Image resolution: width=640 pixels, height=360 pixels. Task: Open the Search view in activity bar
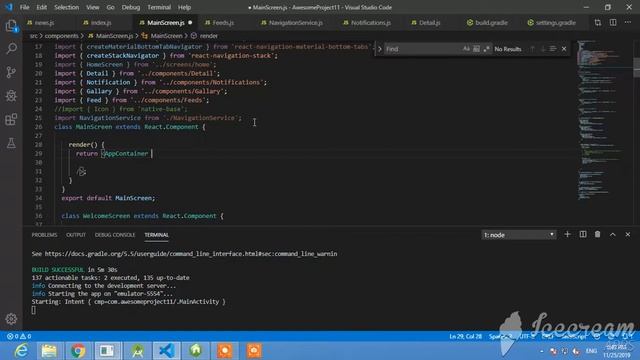click(11, 49)
